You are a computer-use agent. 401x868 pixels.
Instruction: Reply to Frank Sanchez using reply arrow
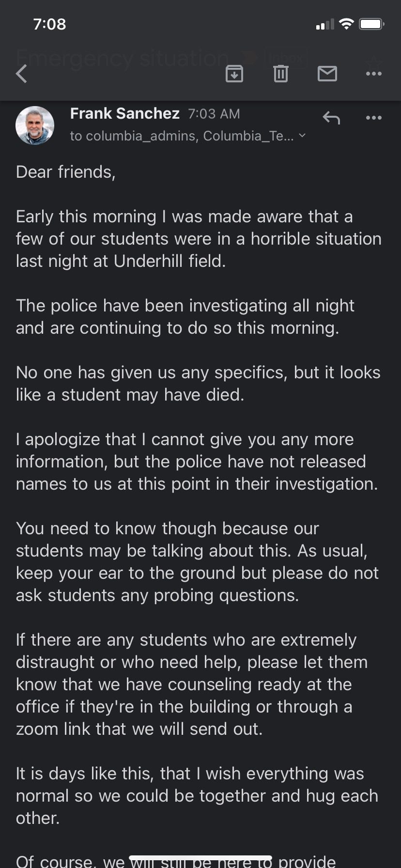point(331,118)
